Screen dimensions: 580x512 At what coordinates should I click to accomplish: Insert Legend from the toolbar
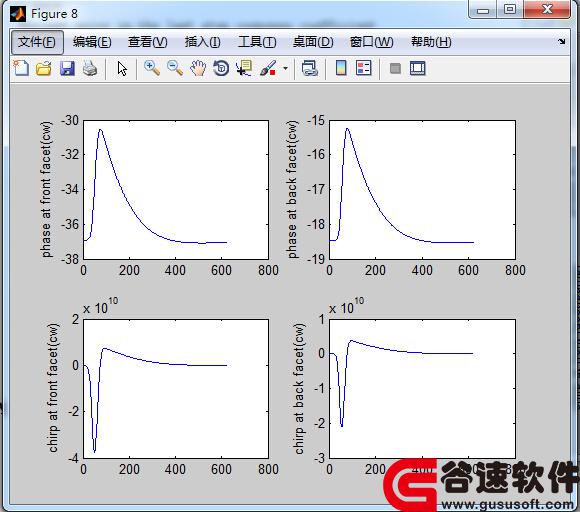(x=364, y=68)
